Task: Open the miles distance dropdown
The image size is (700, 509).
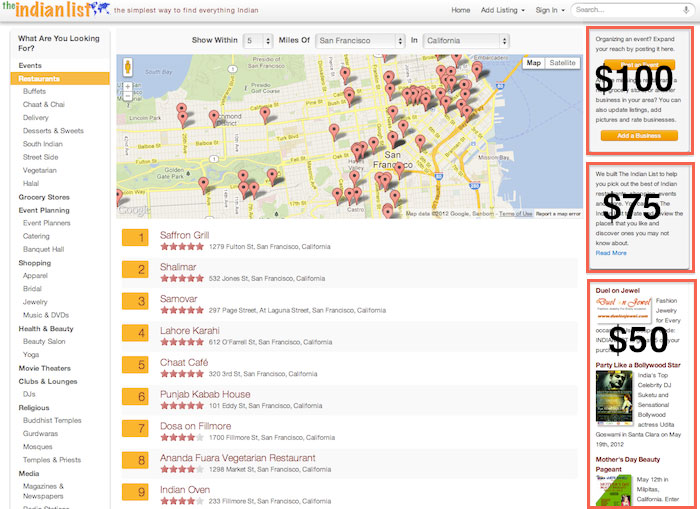Action: click(x=258, y=41)
